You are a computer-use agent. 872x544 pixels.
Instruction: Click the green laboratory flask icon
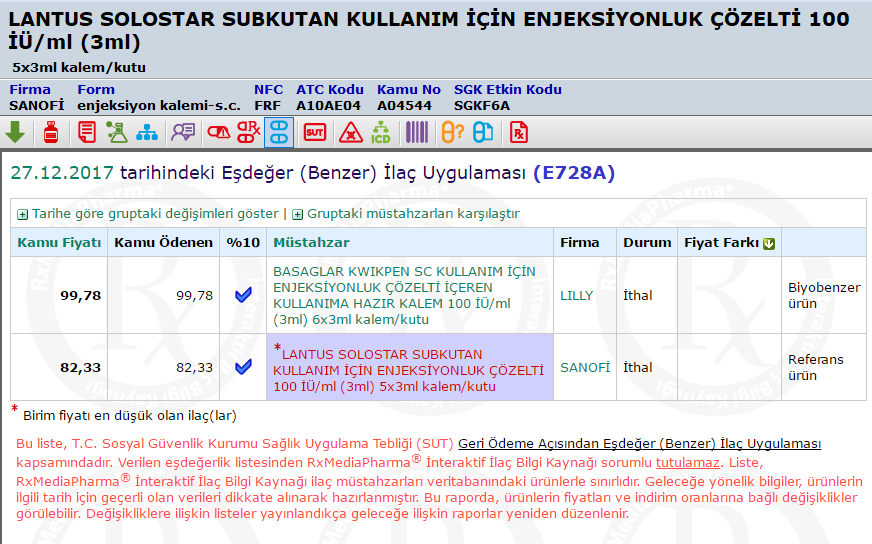pos(117,132)
